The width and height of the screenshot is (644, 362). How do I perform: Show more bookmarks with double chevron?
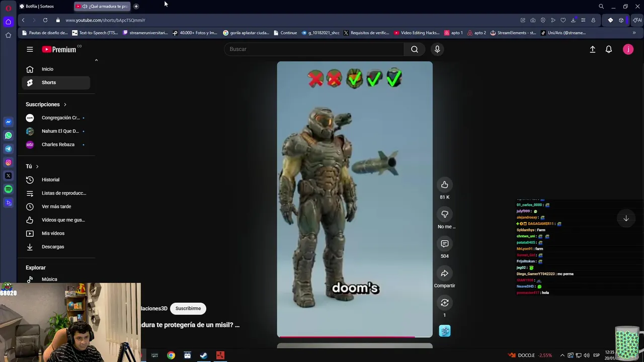tap(634, 33)
